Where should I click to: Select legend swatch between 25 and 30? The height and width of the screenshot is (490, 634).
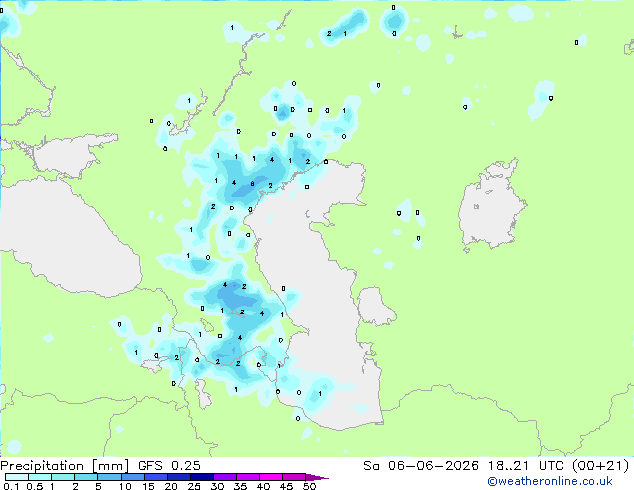coord(202,477)
